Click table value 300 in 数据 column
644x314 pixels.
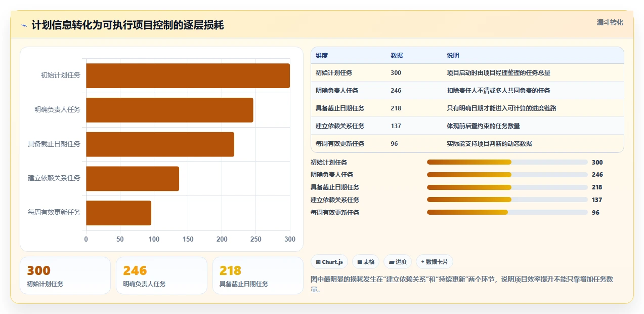396,73
